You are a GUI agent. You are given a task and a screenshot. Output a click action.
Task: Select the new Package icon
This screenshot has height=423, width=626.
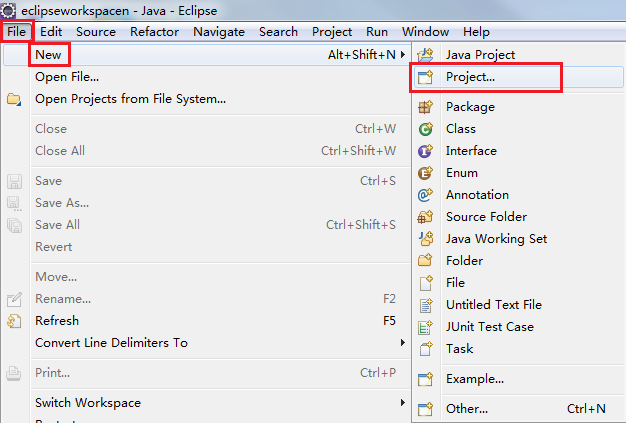click(425, 107)
